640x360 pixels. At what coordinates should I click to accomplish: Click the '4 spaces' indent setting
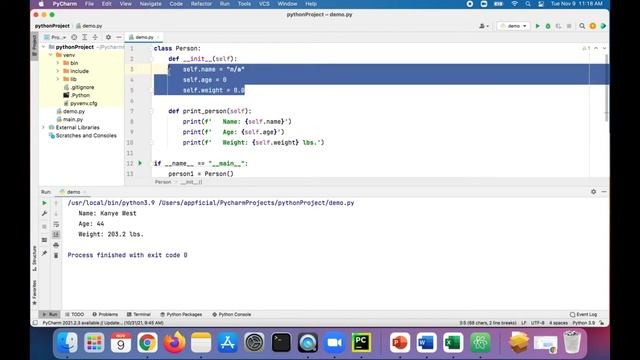click(x=558, y=323)
